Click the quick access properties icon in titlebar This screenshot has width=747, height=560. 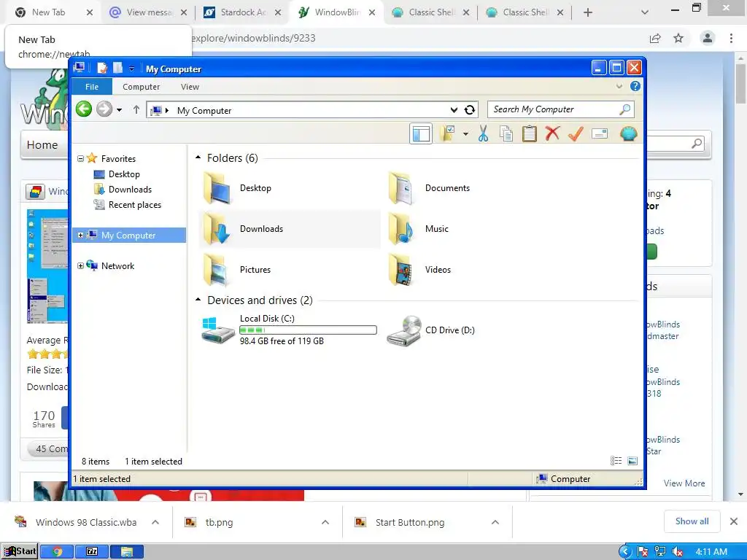(102, 68)
